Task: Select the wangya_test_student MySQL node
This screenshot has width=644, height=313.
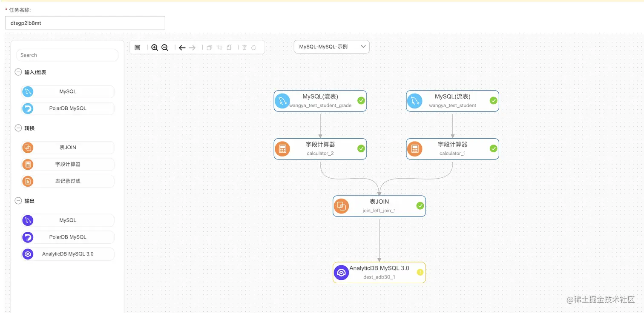Action: click(x=452, y=101)
